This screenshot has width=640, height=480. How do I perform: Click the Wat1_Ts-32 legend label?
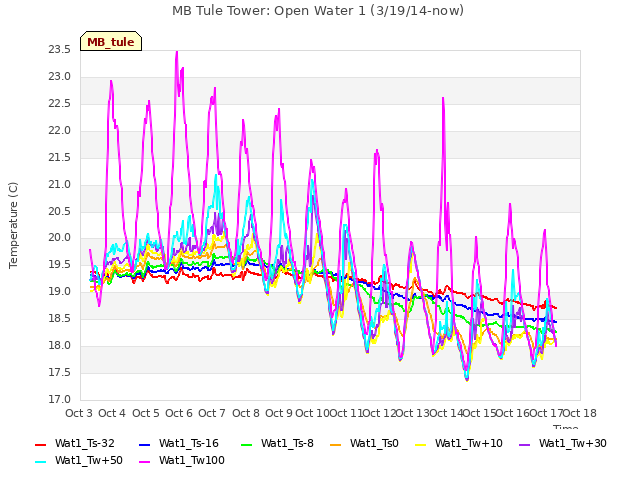85,444
